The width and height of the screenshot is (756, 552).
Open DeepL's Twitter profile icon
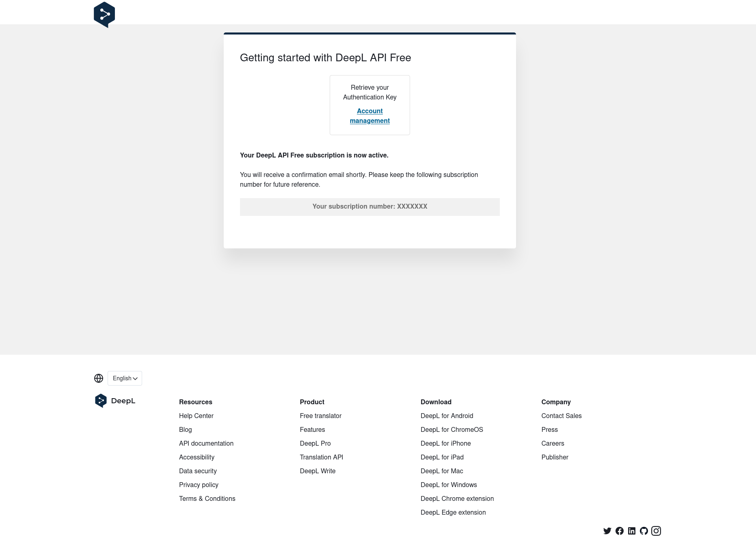point(607,531)
